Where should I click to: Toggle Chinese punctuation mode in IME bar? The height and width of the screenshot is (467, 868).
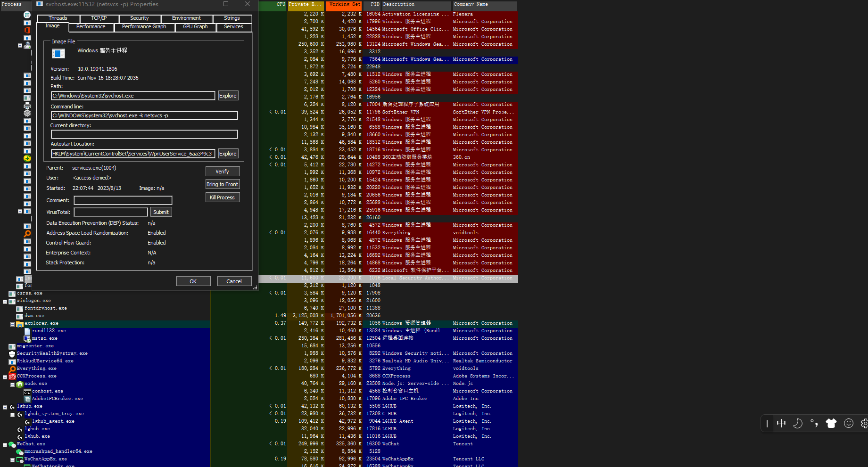814,423
